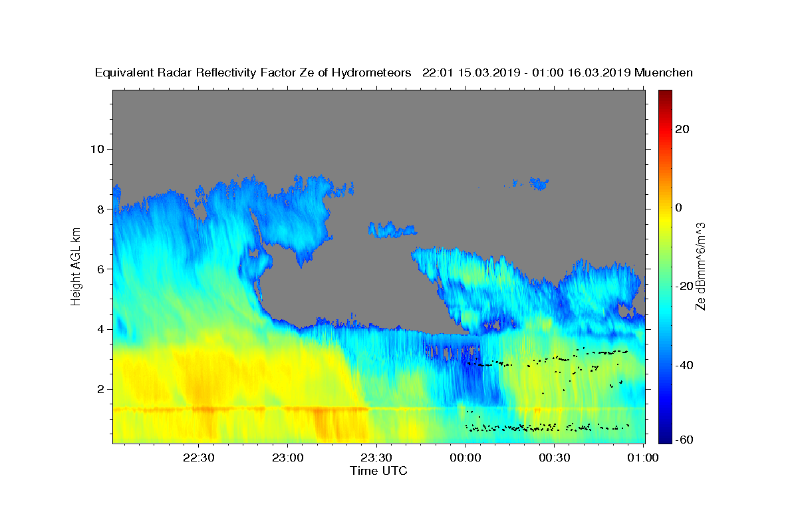
Task: Click the detached cloud fragment near 7.3 km at 23:35
Action: 391,229
